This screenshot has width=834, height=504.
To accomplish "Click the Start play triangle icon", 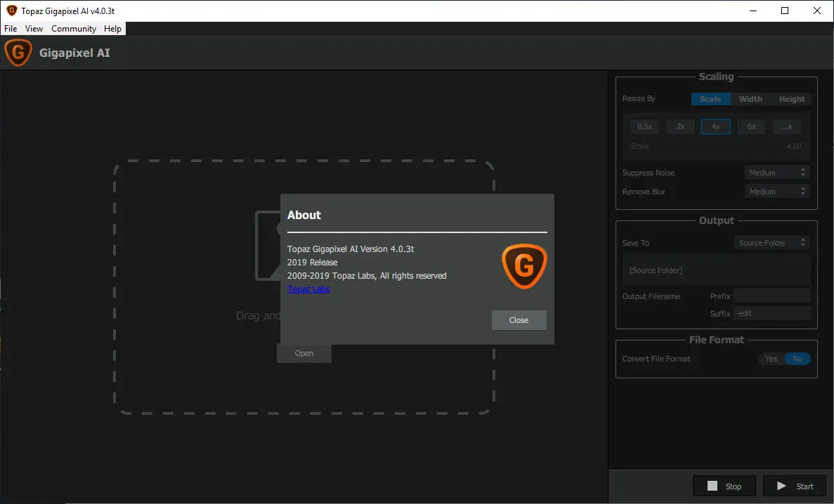I will (781, 486).
